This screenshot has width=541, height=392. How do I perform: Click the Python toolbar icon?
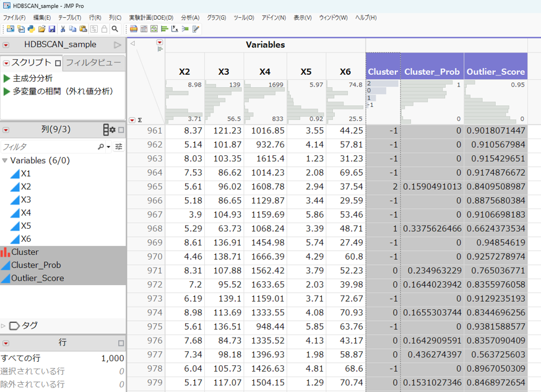click(32, 29)
